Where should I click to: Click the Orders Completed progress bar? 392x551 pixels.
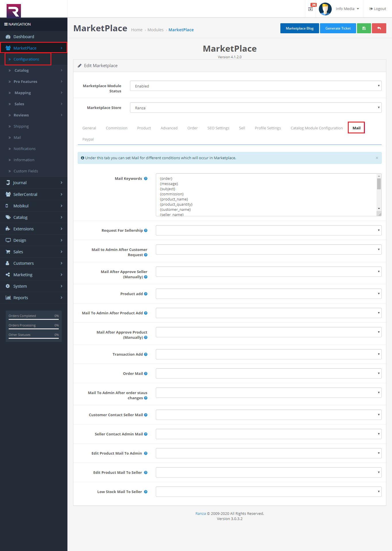(x=34, y=319)
